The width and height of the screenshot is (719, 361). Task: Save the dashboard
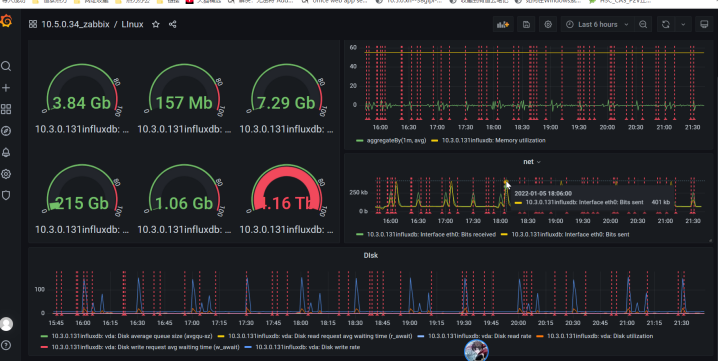[x=526, y=24]
